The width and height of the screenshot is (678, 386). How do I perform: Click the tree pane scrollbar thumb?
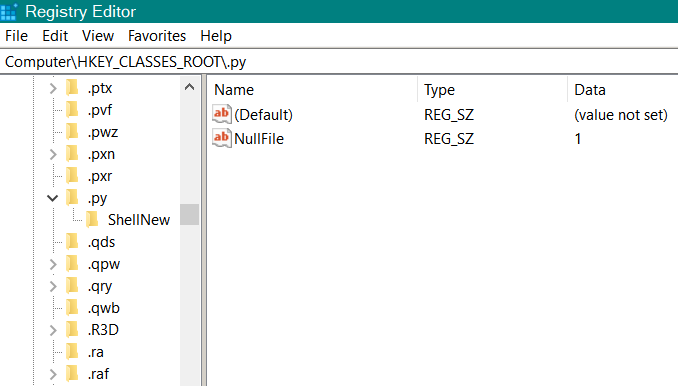[189, 214]
